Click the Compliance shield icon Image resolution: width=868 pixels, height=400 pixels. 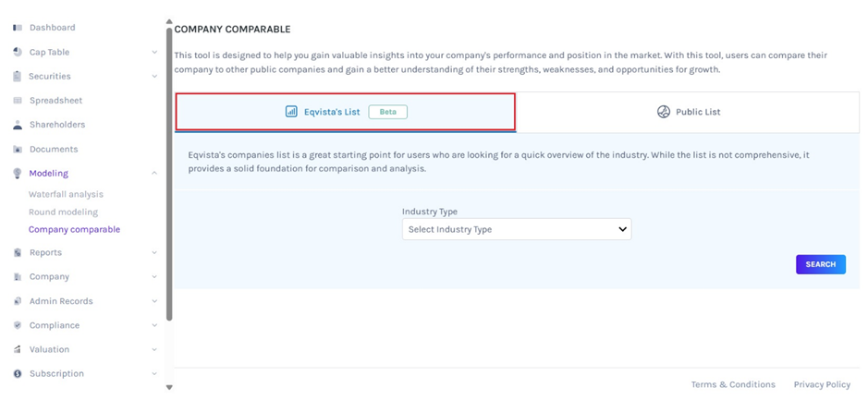point(18,325)
